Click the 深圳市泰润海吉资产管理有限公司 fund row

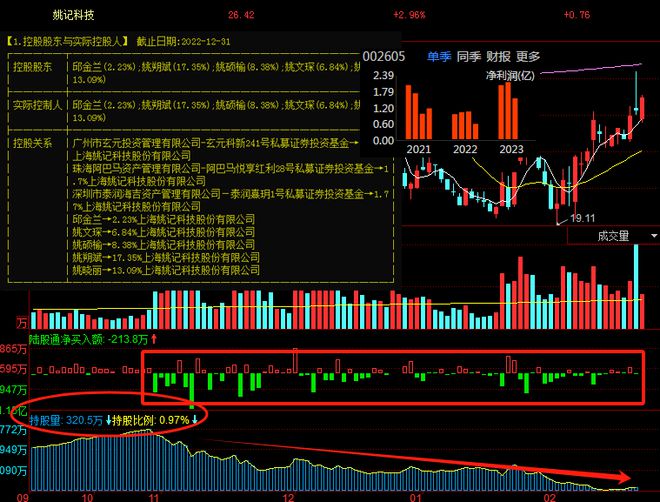230,200
